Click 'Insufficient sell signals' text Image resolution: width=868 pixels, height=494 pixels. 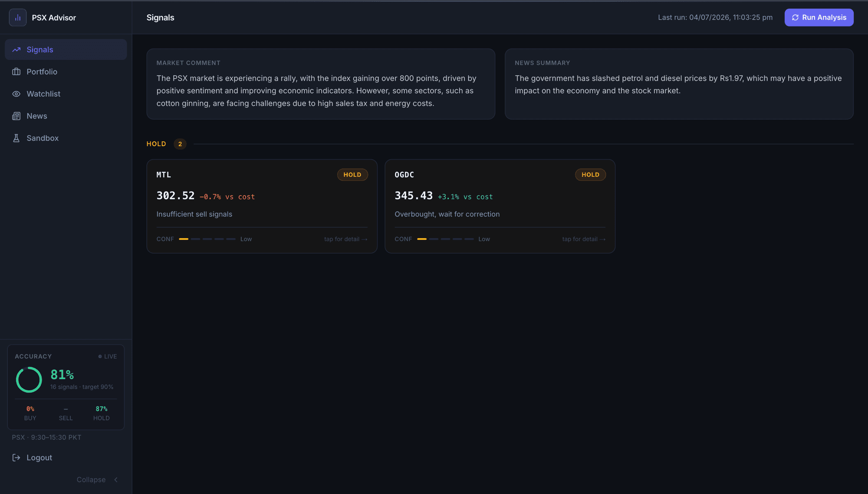pyautogui.click(x=194, y=214)
